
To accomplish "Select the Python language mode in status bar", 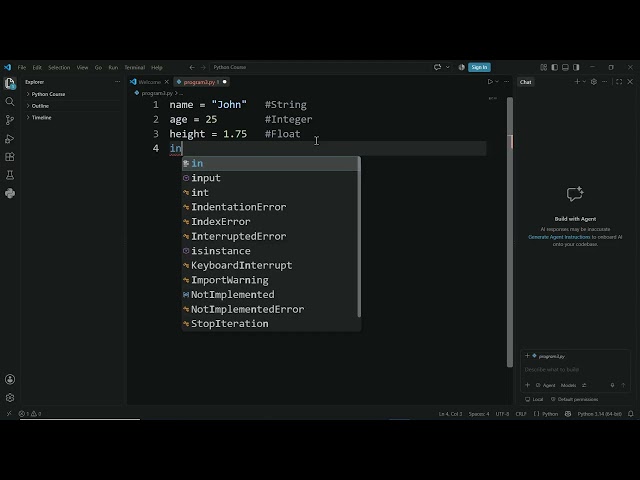I will point(550,413).
